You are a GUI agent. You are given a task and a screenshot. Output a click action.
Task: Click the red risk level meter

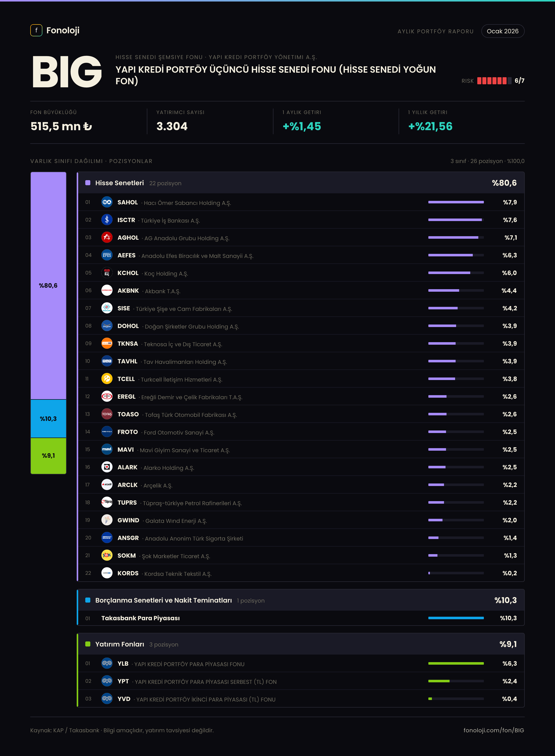point(494,81)
